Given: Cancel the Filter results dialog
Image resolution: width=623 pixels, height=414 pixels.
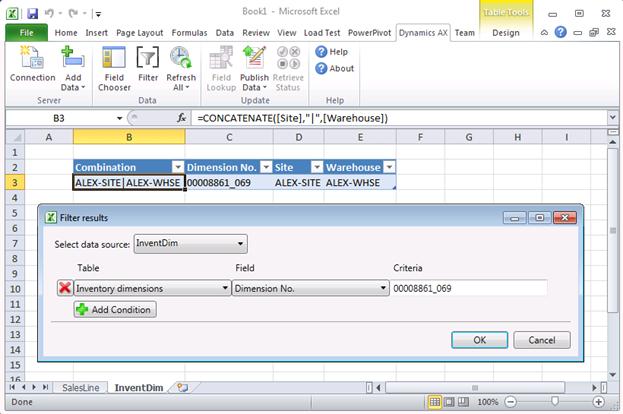Looking at the screenshot, I should [x=542, y=340].
